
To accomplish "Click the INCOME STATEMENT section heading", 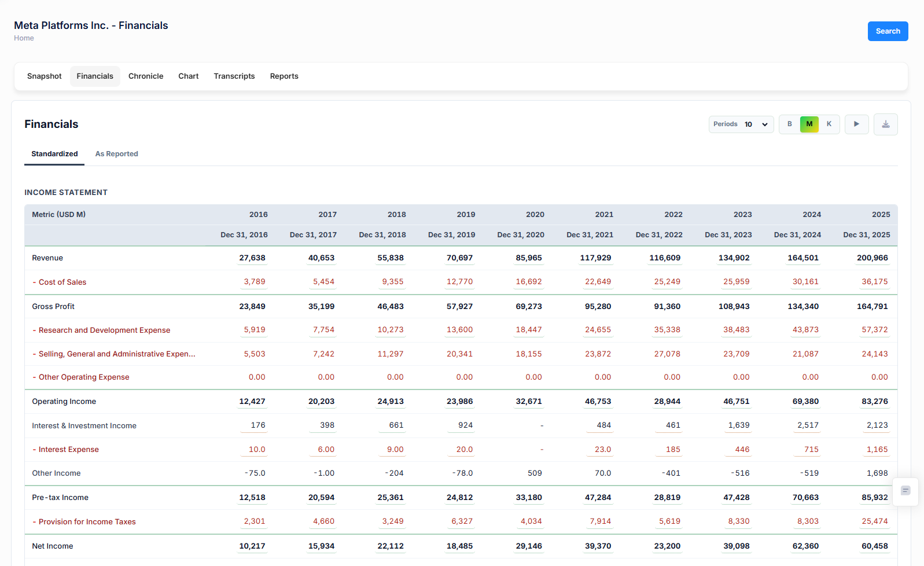I will point(66,193).
